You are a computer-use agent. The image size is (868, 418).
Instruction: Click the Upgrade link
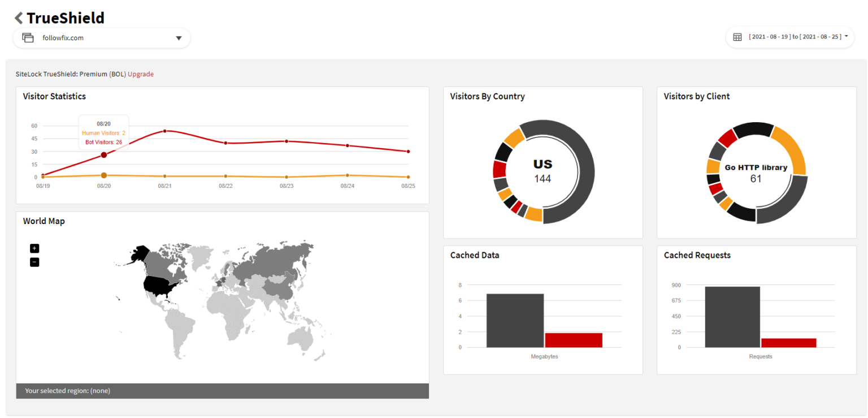(140, 74)
